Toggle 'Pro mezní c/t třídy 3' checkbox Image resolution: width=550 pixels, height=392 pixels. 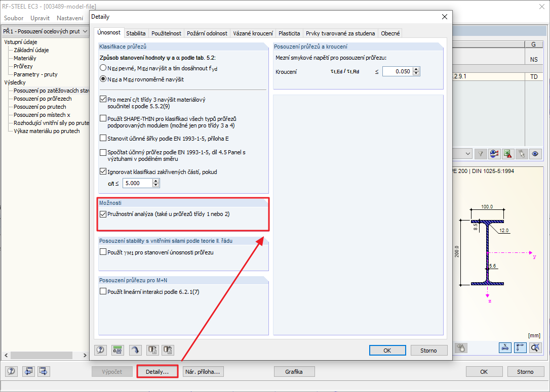tap(103, 99)
